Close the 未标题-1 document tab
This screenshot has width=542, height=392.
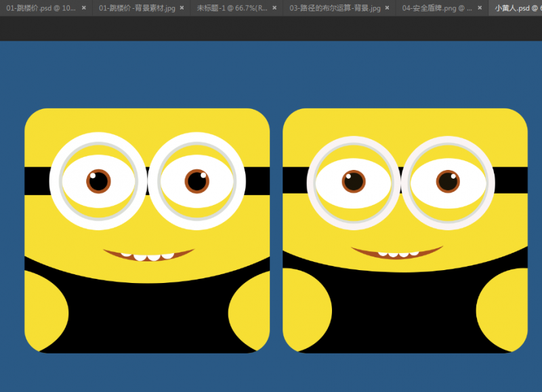(x=275, y=8)
